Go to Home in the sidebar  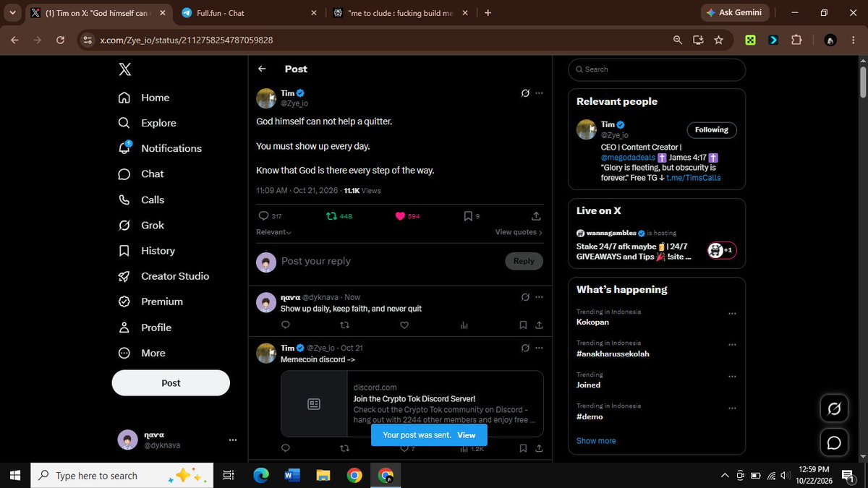coord(144,98)
